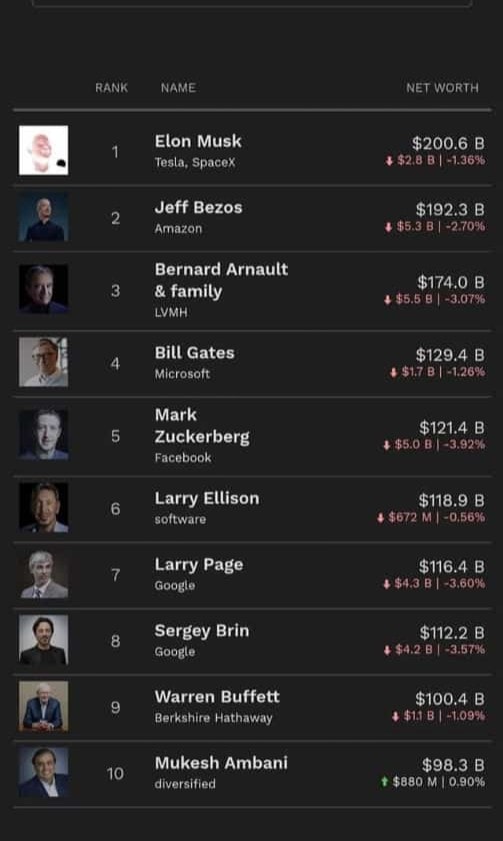The height and width of the screenshot is (841, 503).
Task: Sort by the NET WORTH column header
Action: pos(442,87)
